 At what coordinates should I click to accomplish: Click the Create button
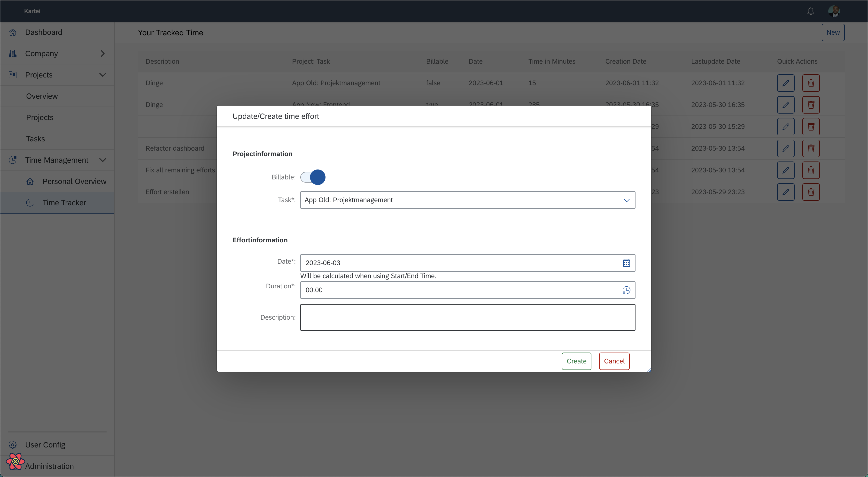point(576,361)
